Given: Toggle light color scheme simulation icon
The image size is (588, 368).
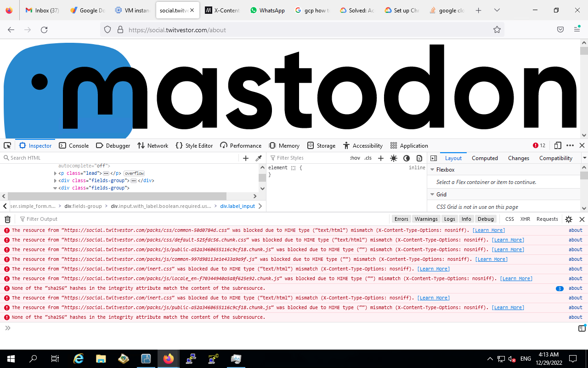Looking at the screenshot, I should coord(394,158).
